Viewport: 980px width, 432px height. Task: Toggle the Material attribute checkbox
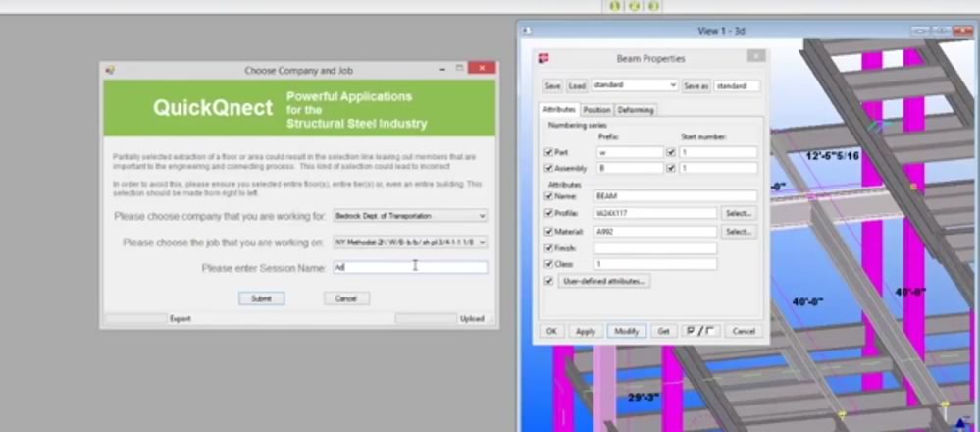(x=548, y=231)
